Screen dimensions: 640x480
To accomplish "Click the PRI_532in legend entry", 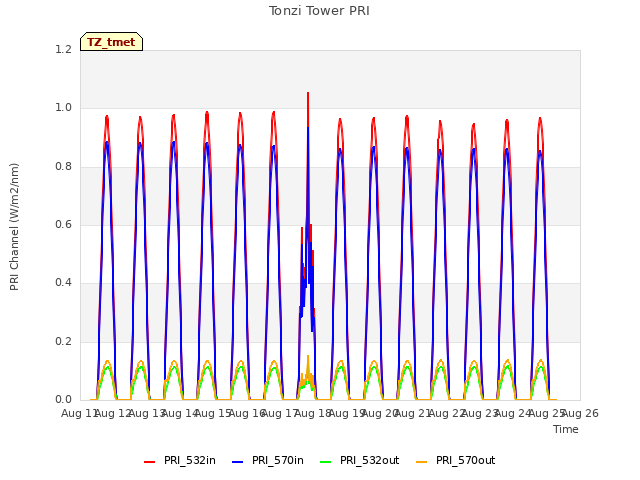I will tap(180, 460).
